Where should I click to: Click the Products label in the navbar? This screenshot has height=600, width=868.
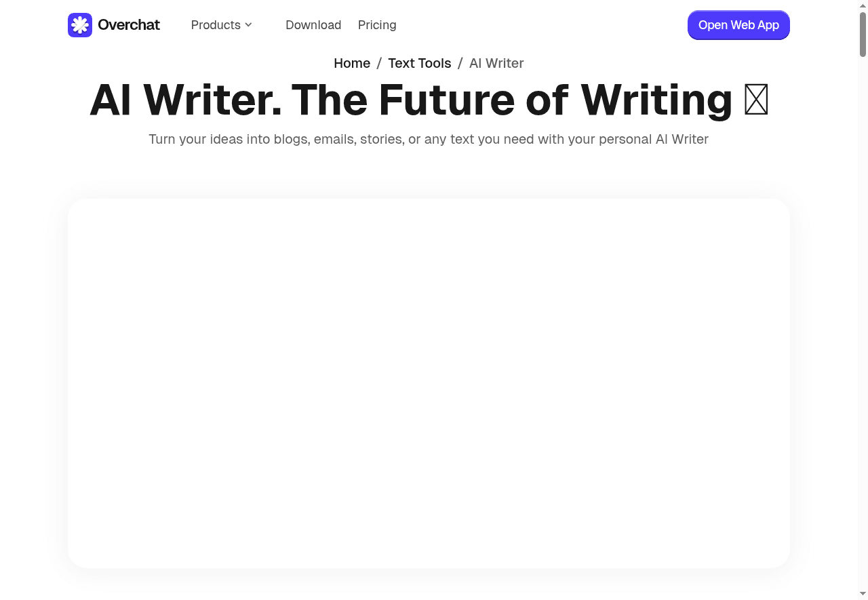[x=216, y=25]
